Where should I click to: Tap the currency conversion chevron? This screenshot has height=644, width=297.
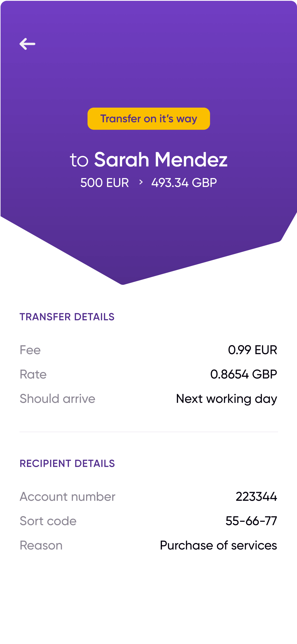(x=141, y=182)
